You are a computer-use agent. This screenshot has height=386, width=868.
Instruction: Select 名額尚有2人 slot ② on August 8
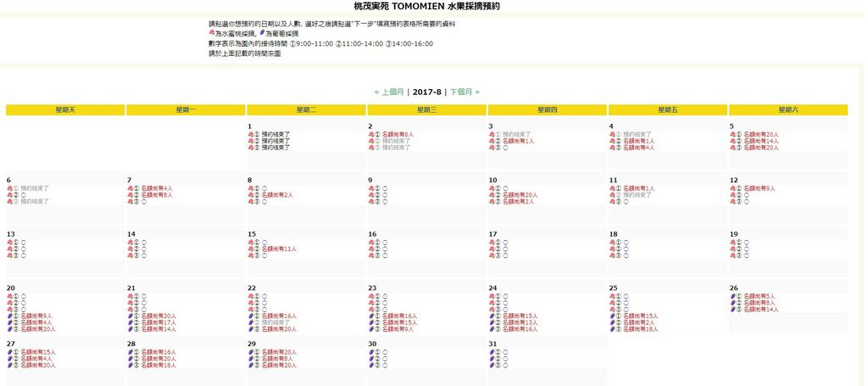point(277,195)
